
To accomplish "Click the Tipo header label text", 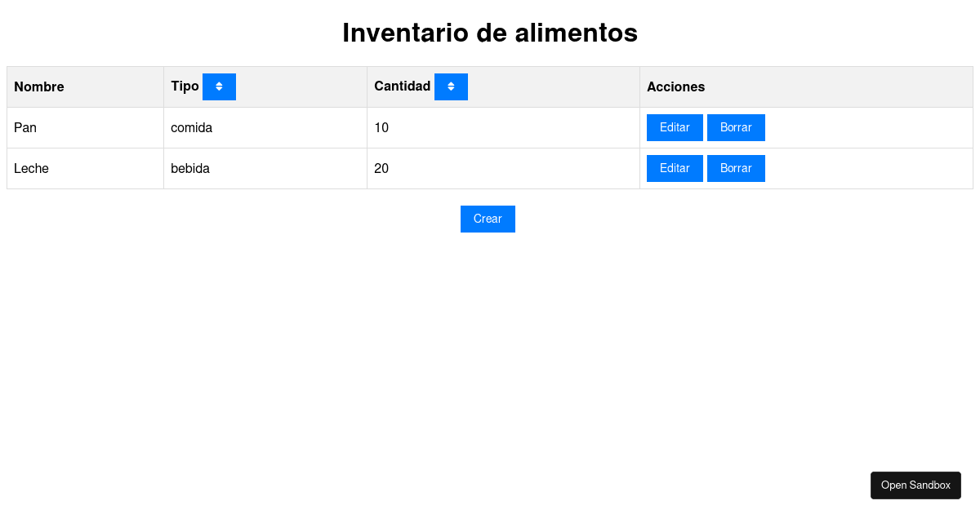I will click(185, 86).
